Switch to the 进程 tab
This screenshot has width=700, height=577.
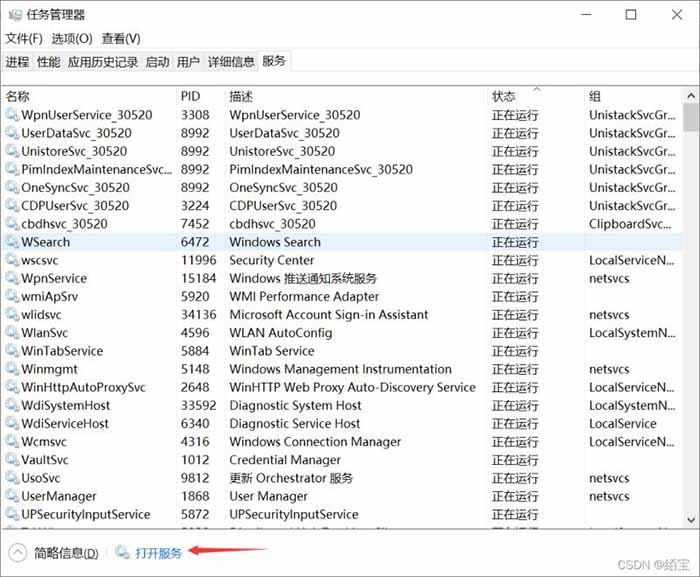17,62
